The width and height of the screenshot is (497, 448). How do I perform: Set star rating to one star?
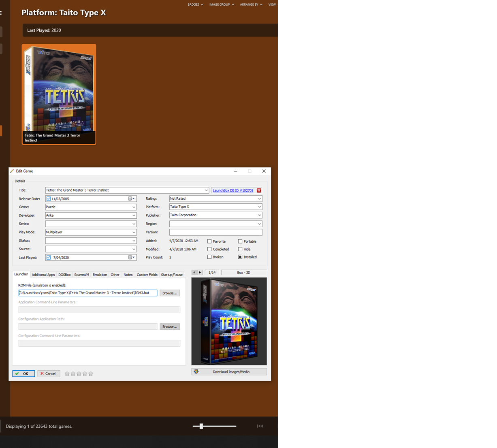click(x=67, y=373)
